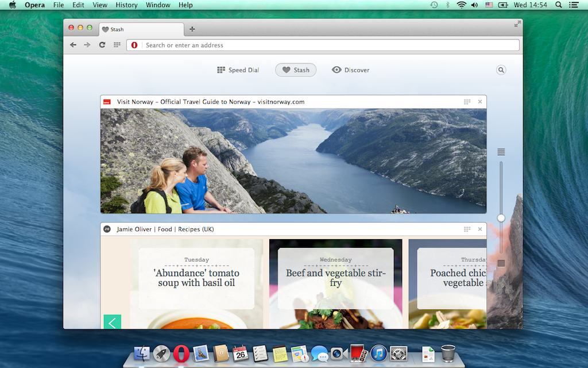Select the Speed Dial section
588x368 pixels.
(x=238, y=70)
